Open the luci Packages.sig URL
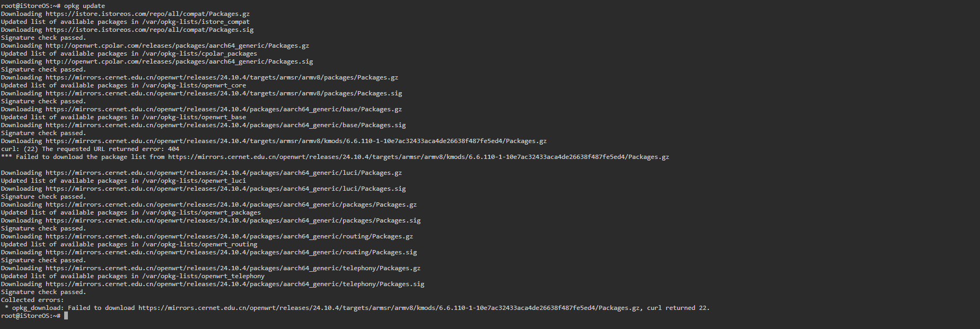The height and width of the screenshot is (329, 980). pyautogui.click(x=225, y=189)
